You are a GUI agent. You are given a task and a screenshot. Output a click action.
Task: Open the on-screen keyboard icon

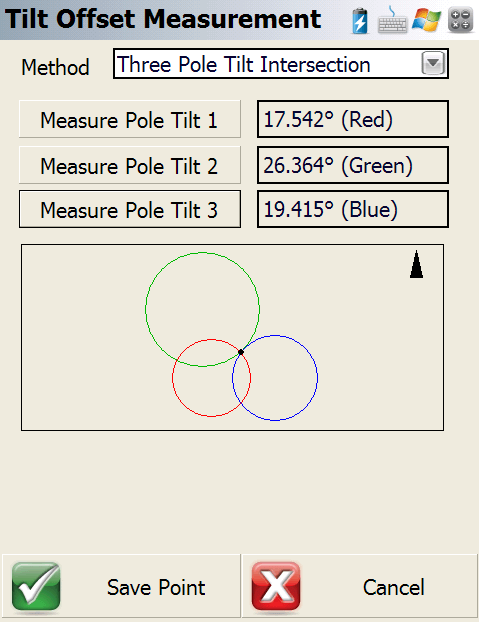pos(392,20)
